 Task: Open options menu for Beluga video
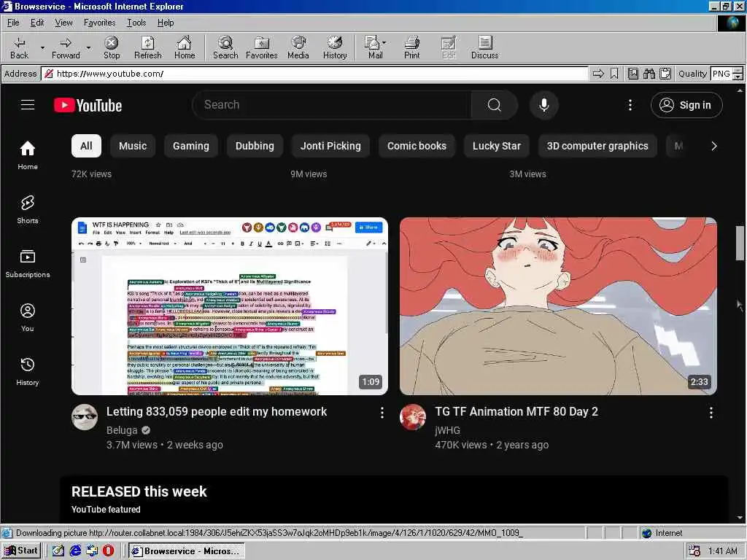[x=382, y=413]
